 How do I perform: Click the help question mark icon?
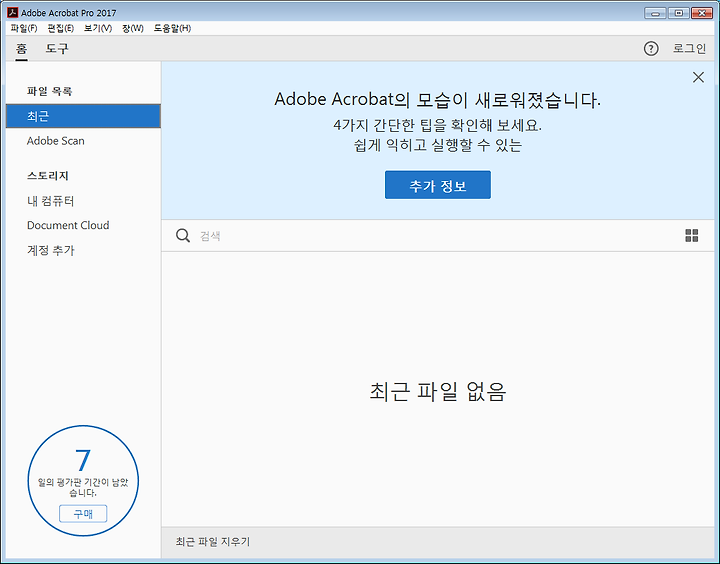(651, 48)
